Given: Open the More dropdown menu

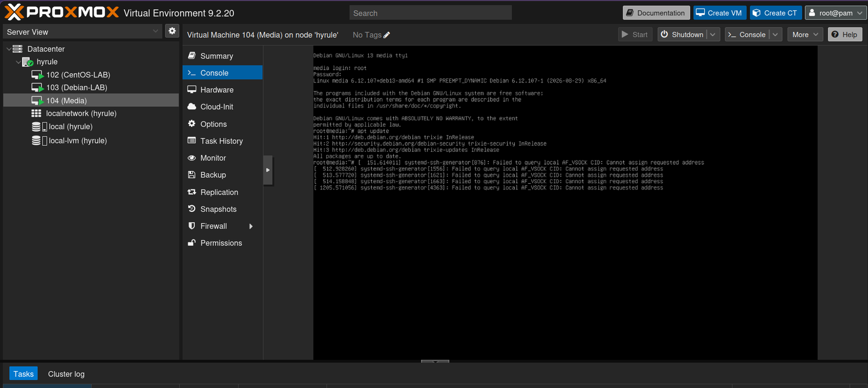Looking at the screenshot, I should [805, 35].
